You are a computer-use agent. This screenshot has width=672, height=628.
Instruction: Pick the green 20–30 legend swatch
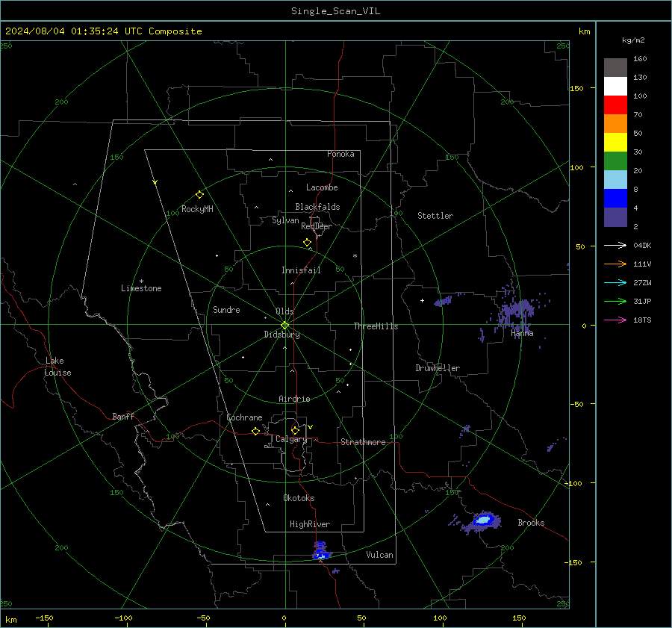(x=615, y=161)
